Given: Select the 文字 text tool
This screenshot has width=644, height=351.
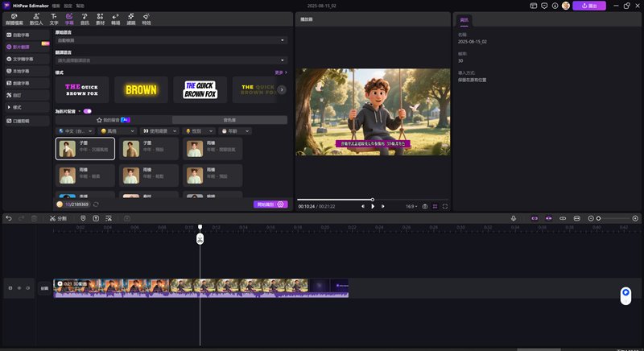Looking at the screenshot, I should (x=54, y=19).
